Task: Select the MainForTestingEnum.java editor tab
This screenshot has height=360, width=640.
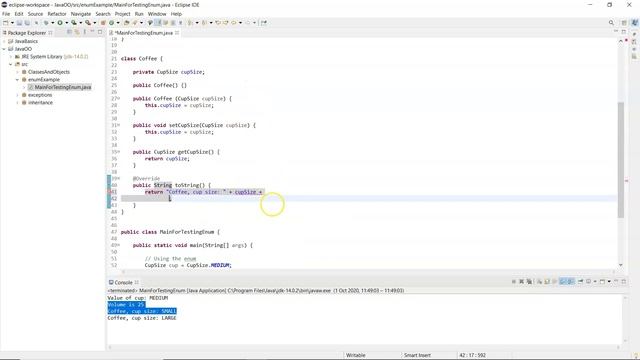Action: 144,33
